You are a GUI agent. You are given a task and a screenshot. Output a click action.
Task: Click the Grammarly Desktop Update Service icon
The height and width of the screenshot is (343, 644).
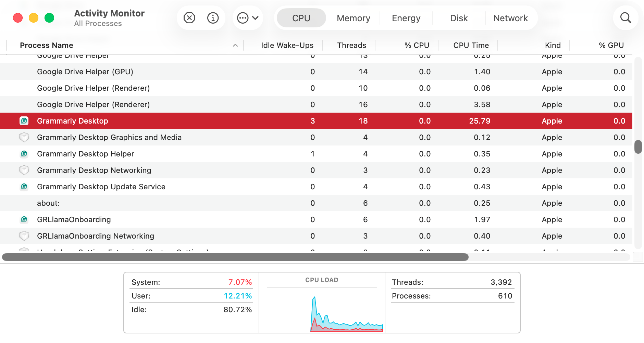point(24,187)
